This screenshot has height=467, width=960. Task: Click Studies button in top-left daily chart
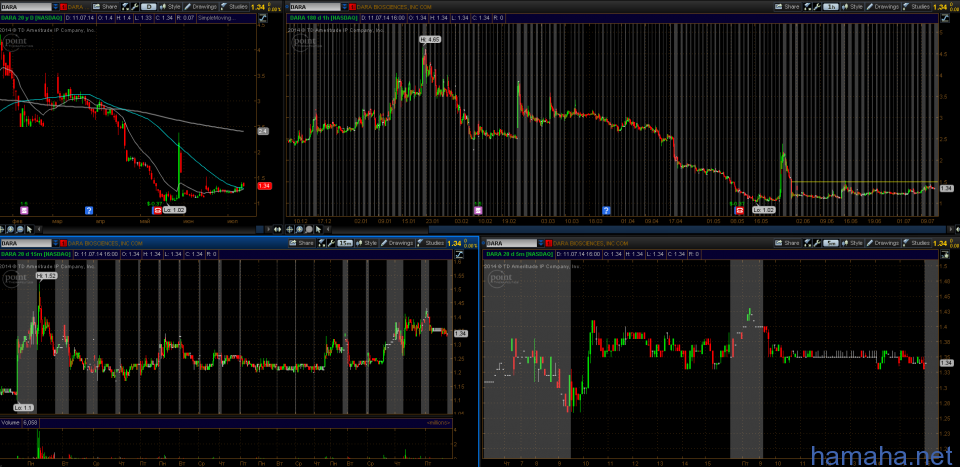pos(234,7)
